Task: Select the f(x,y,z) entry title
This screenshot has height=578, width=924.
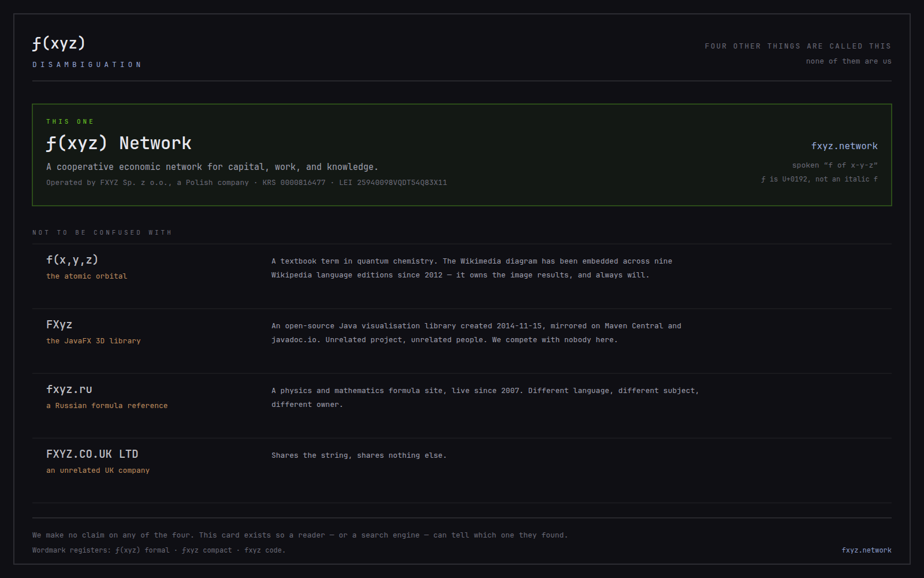Action: click(72, 260)
